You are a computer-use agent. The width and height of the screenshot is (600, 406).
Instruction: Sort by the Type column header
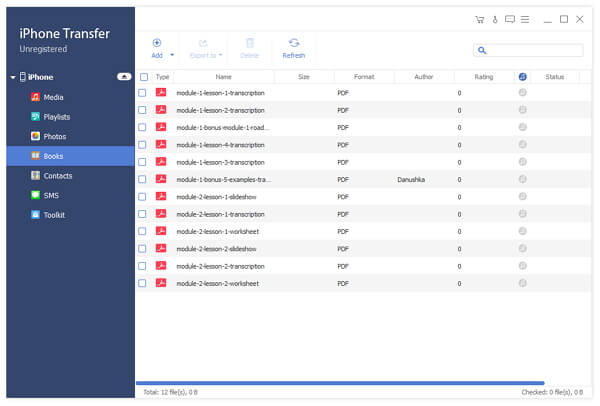(162, 77)
